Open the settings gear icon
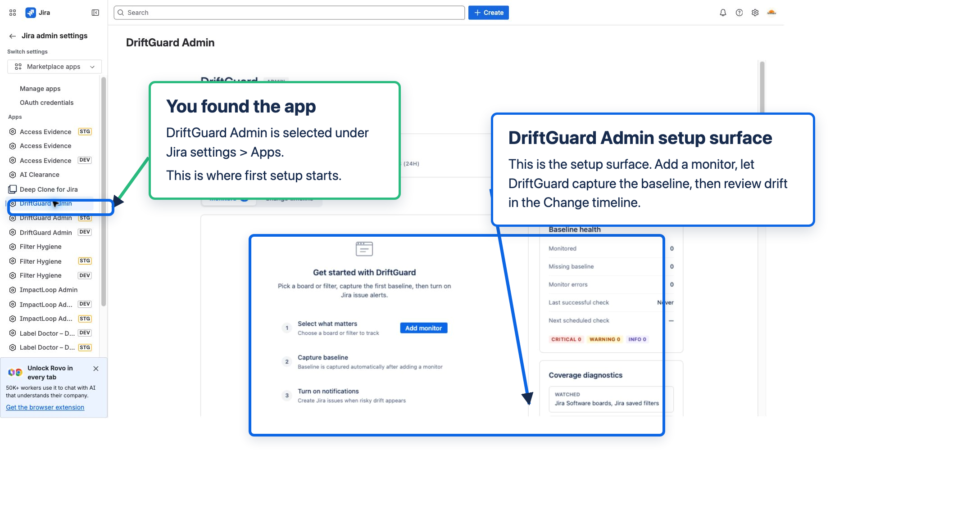The image size is (980, 522). [x=755, y=13]
